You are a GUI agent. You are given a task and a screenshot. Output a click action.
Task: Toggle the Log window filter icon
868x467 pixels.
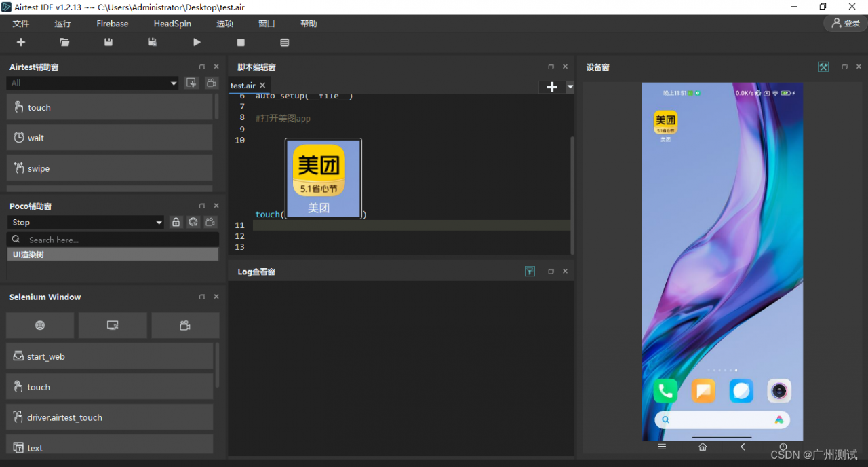coord(530,272)
